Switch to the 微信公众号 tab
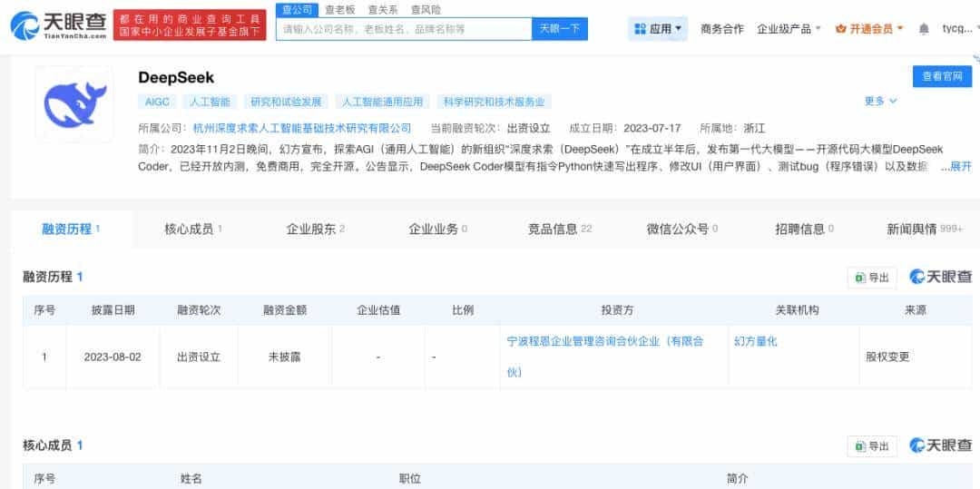The width and height of the screenshot is (980, 489). coord(682,229)
